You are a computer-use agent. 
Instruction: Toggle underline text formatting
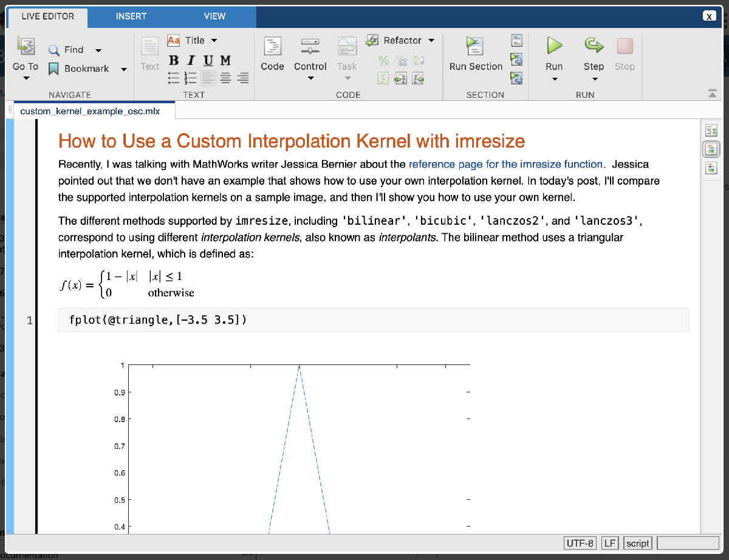(208, 60)
